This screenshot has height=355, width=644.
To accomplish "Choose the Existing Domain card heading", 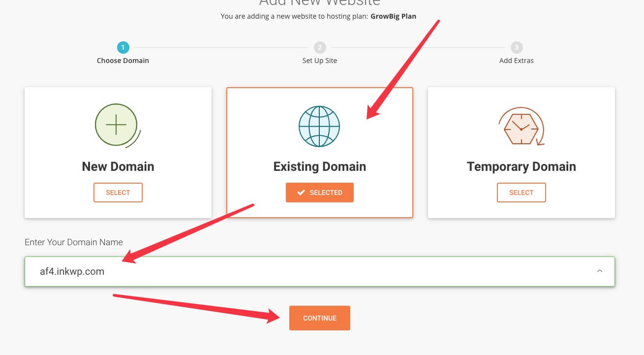I will (x=320, y=166).
